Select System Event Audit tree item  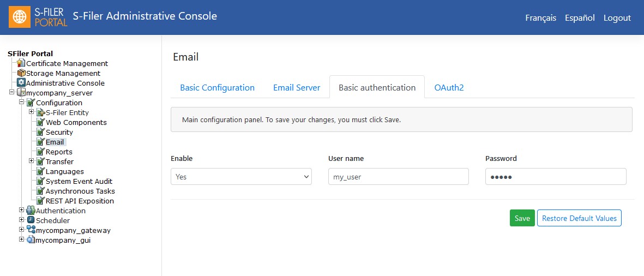click(79, 182)
